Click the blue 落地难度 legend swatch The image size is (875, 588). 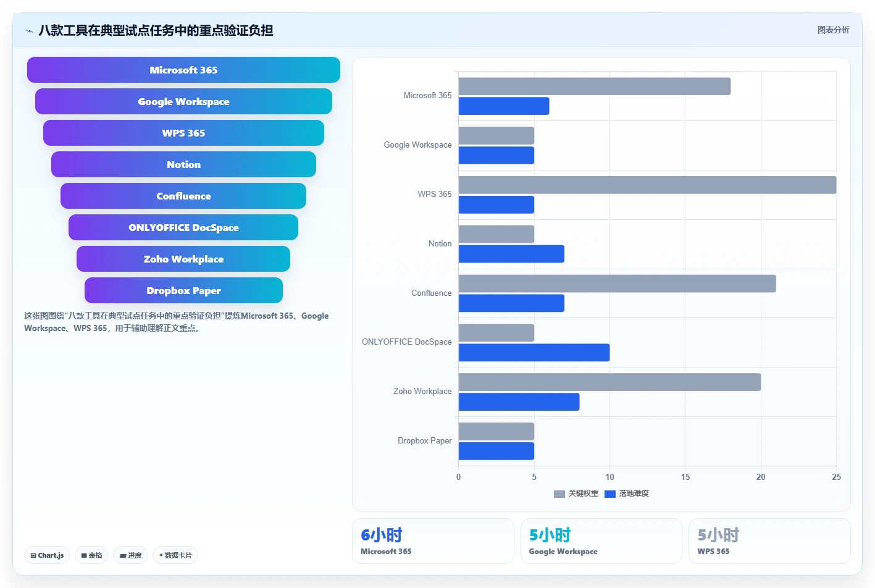click(x=610, y=494)
